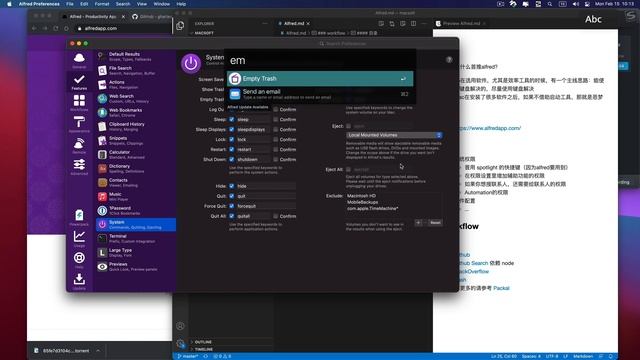Open the Window menu
Screen dimensions: 640x360
(x=162, y=4)
